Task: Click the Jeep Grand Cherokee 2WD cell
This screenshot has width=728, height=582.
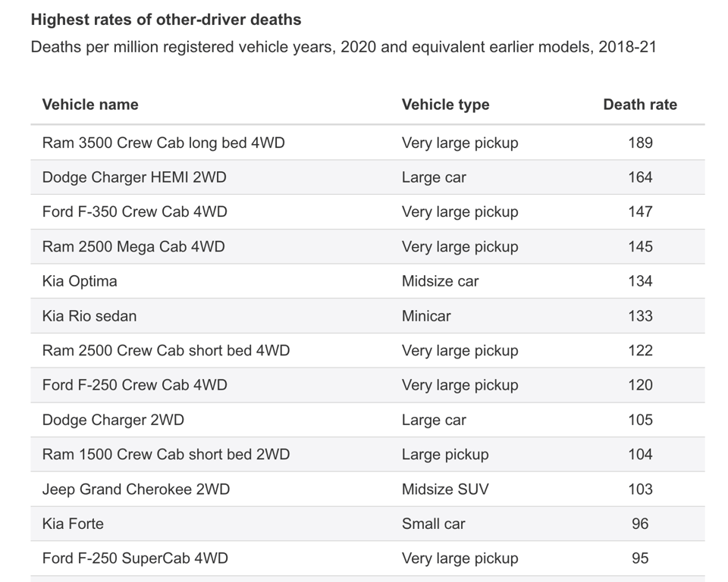Action: [136, 489]
